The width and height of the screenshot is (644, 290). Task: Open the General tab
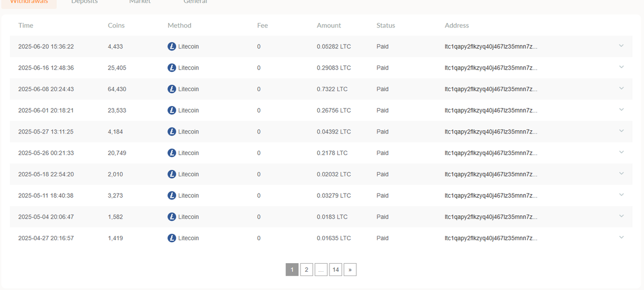click(x=195, y=2)
